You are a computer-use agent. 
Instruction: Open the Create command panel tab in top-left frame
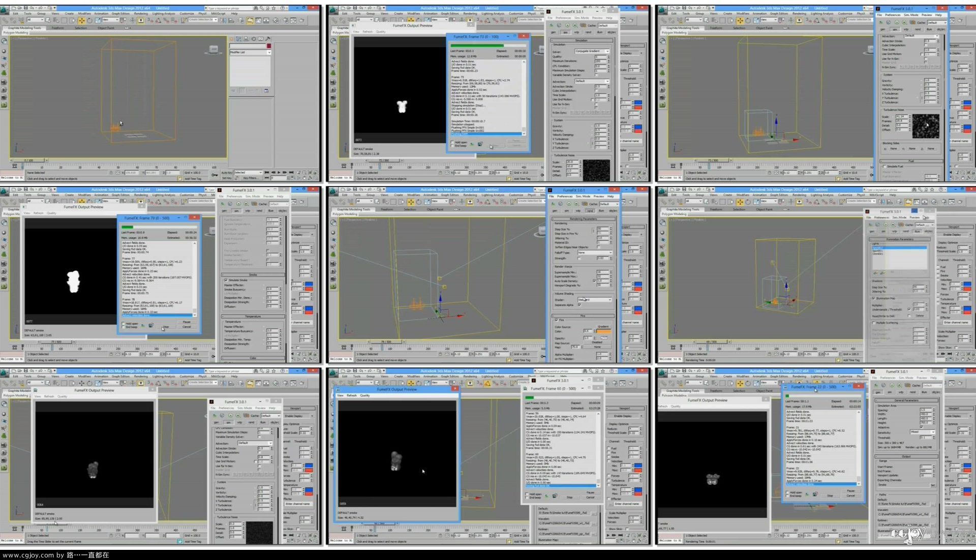point(232,39)
